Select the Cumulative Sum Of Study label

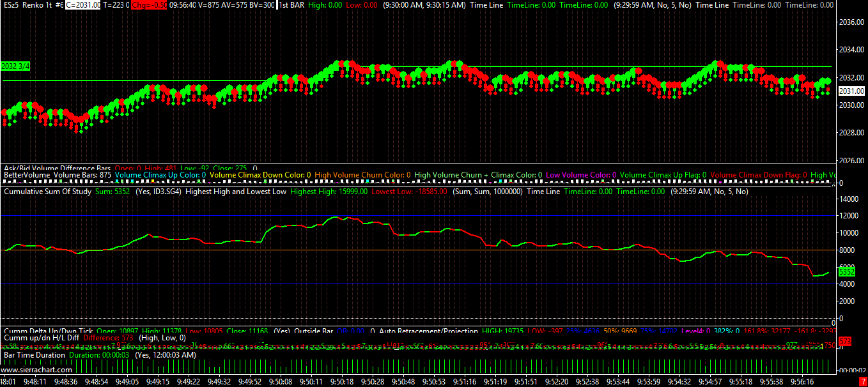(x=48, y=192)
